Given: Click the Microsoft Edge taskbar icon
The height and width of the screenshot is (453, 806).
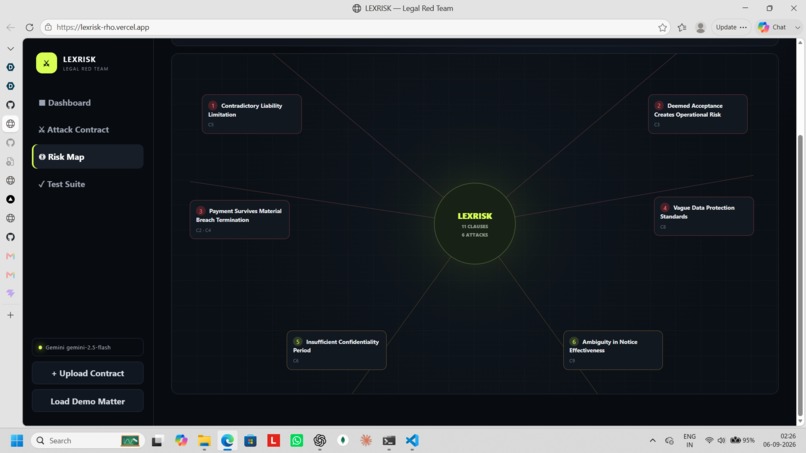Looking at the screenshot, I should coord(227,441).
